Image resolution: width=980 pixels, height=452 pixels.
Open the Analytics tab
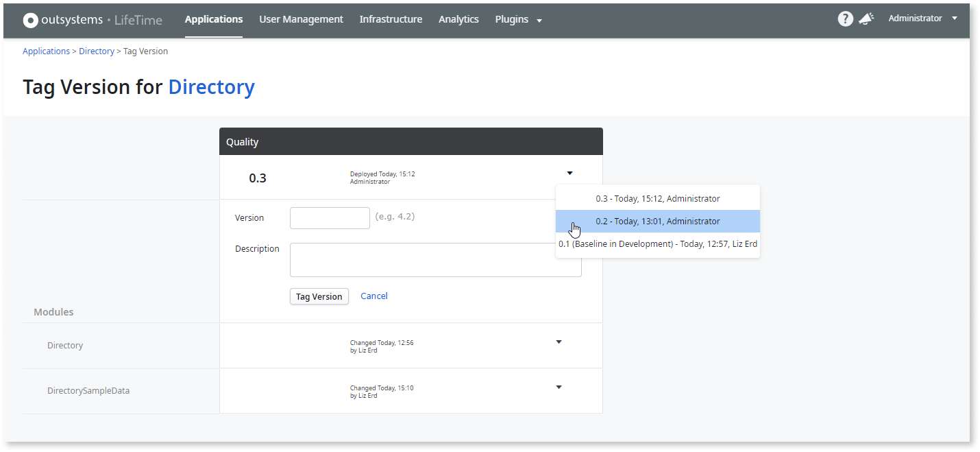tap(458, 19)
